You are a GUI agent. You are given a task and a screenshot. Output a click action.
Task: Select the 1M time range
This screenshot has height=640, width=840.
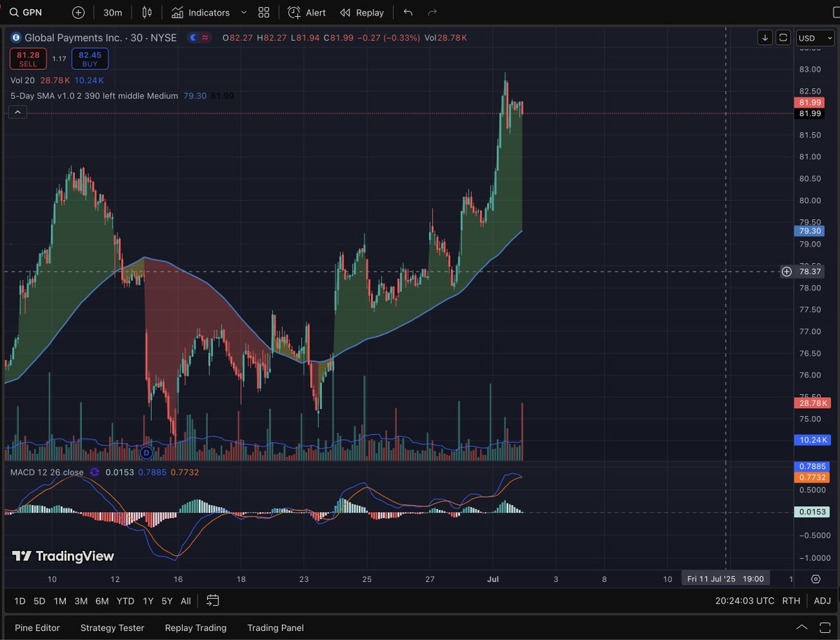[x=60, y=601]
